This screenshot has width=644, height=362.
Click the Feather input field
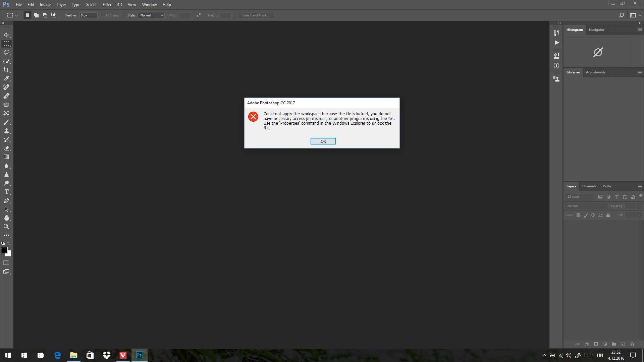coord(88,15)
